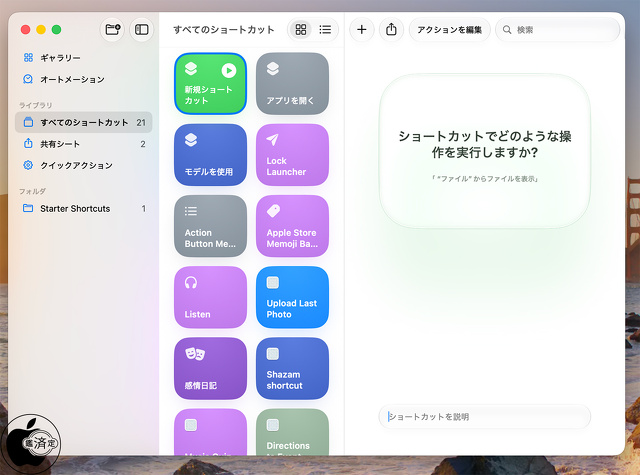
Task: Select the 新規ショートカット tile
Action: pyautogui.click(x=210, y=84)
